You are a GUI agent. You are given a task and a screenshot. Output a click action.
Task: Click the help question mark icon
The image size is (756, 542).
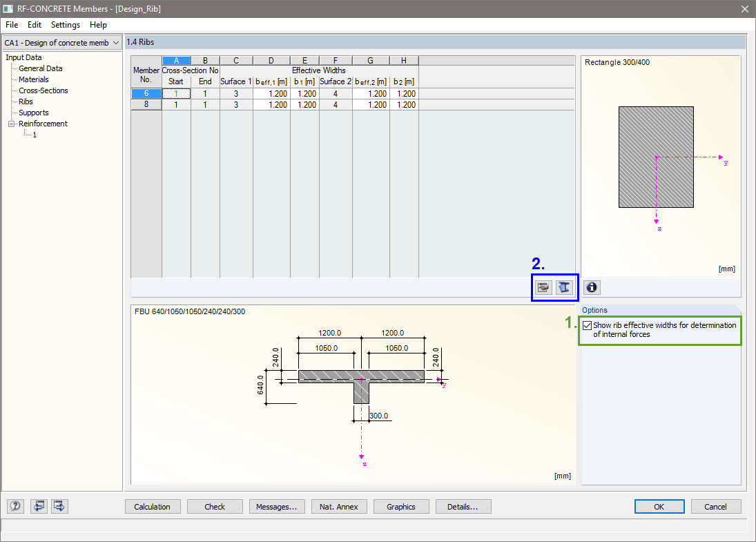pyautogui.click(x=14, y=506)
